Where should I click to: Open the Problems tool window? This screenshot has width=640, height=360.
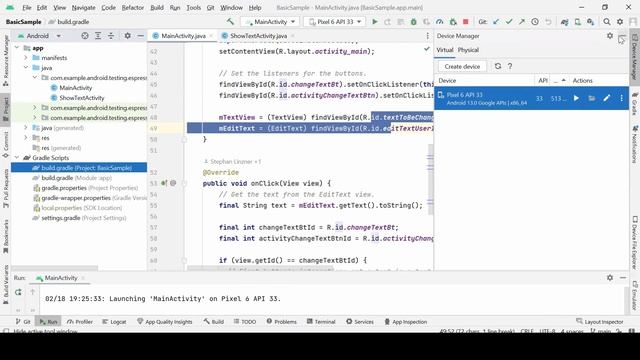pos(282,322)
